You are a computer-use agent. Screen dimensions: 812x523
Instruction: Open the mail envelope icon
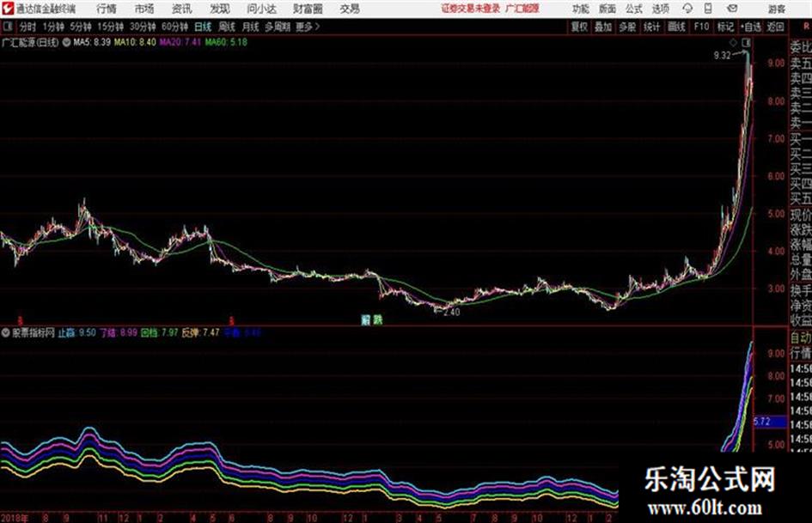[732, 9]
